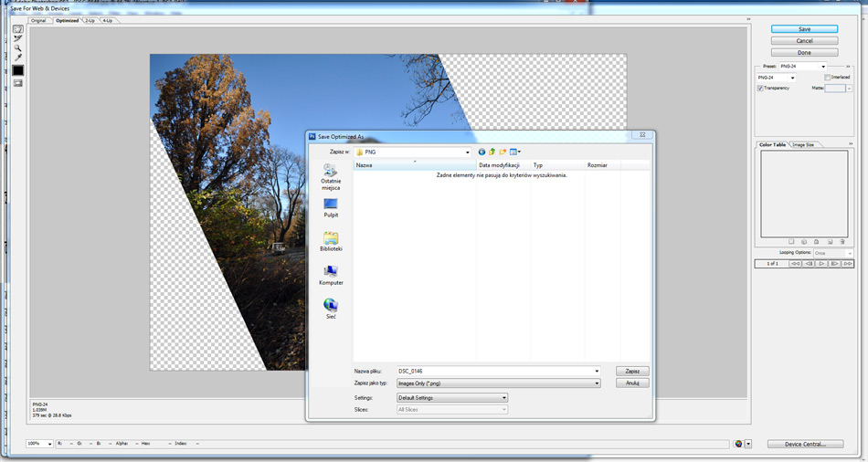The width and height of the screenshot is (868, 462).
Task: Go up one folder level
Action: point(492,152)
